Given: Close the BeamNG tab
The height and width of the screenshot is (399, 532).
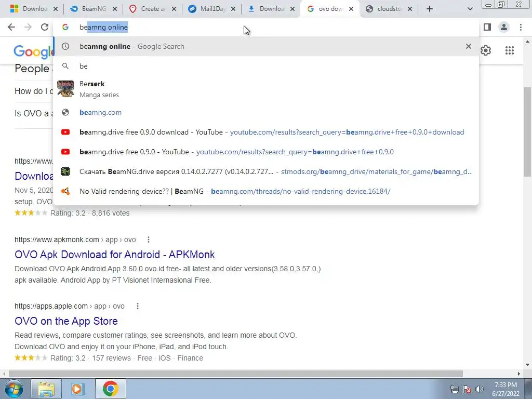Looking at the screenshot, I should point(115,9).
